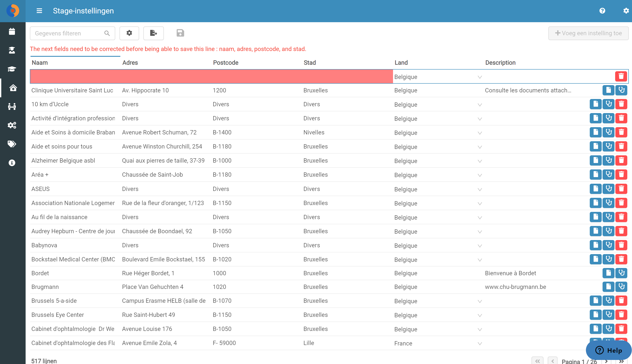This screenshot has width=632, height=364.
Task: Open table settings gear button
Action: [129, 33]
